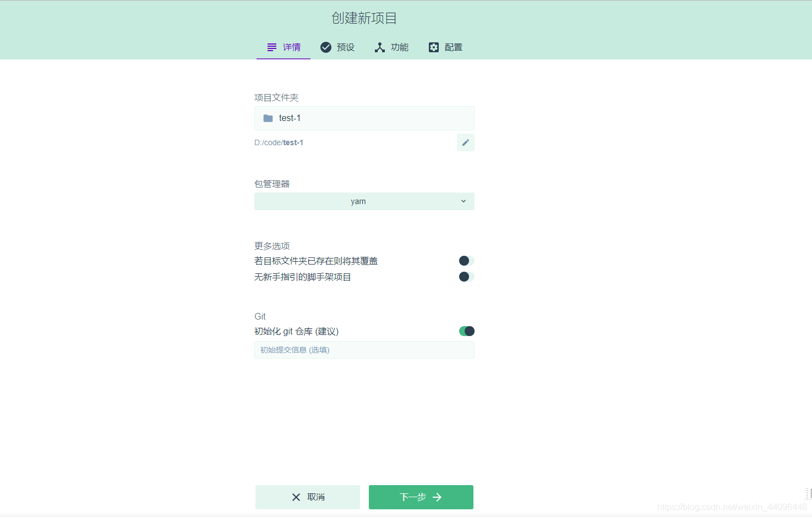Click the 功能 person icon
812x517 pixels.
coord(379,47)
